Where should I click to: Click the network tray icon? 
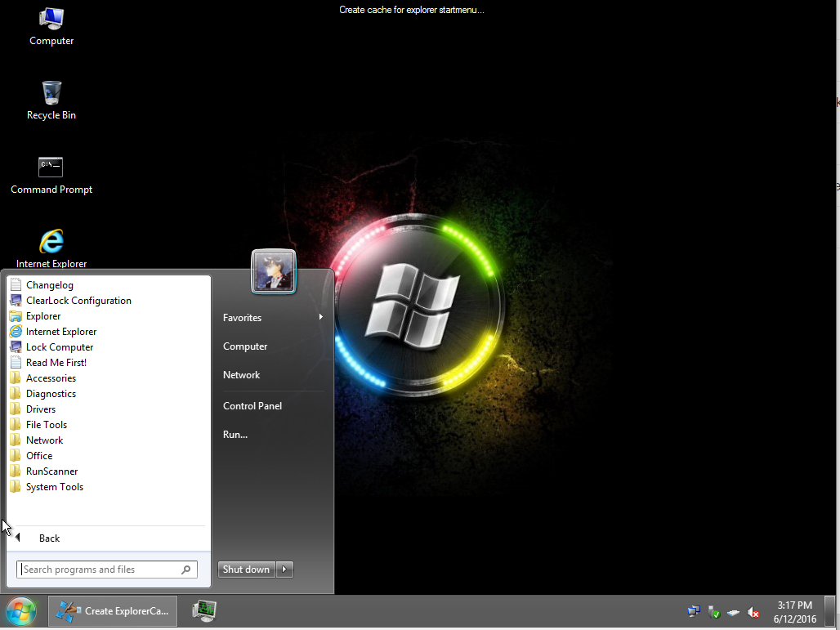(x=694, y=611)
